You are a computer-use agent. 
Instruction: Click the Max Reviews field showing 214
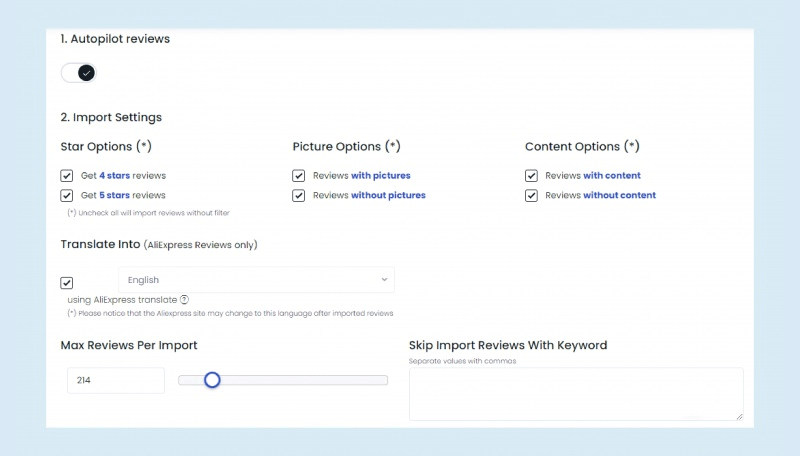(x=115, y=380)
